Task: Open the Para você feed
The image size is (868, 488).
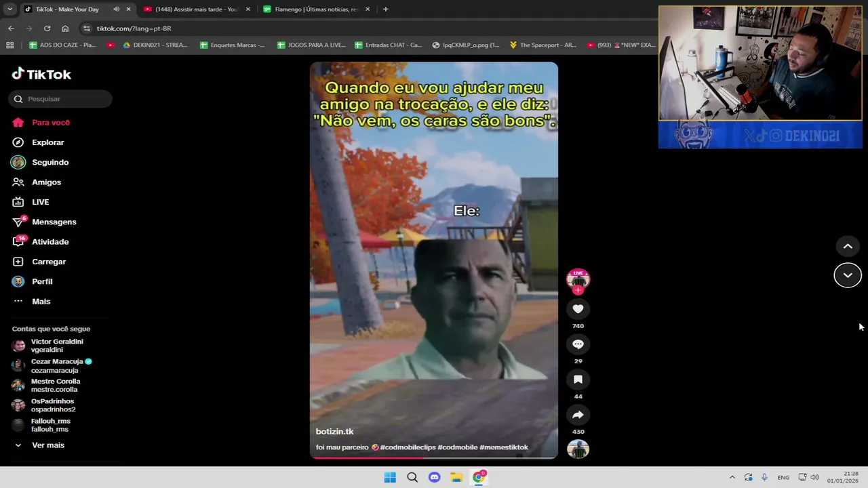Action: [41, 123]
